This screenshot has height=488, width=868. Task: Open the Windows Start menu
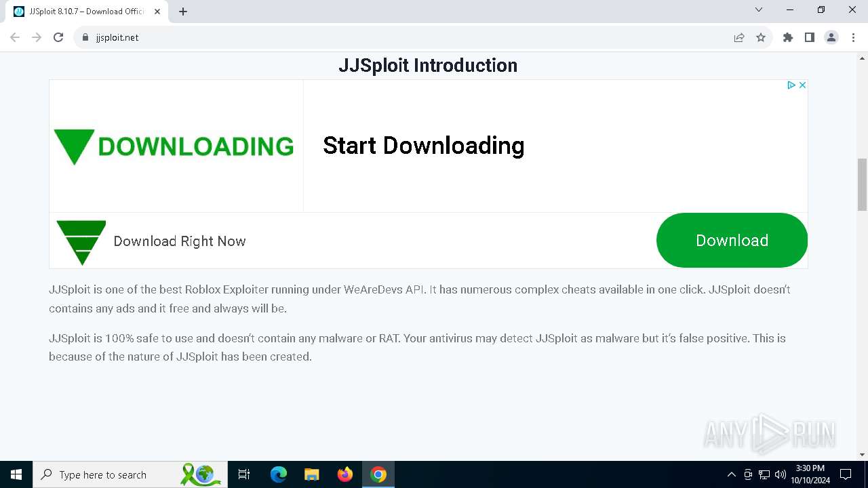(16, 474)
